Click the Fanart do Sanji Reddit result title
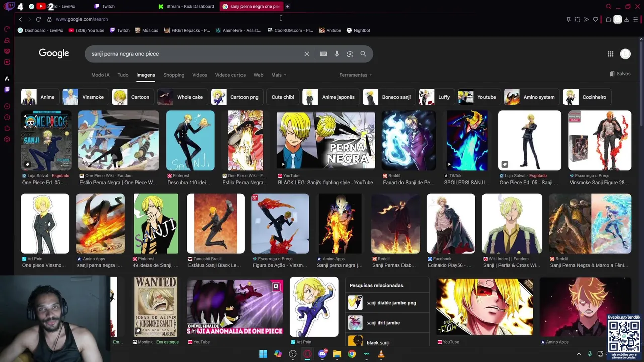 pyautogui.click(x=408, y=183)
